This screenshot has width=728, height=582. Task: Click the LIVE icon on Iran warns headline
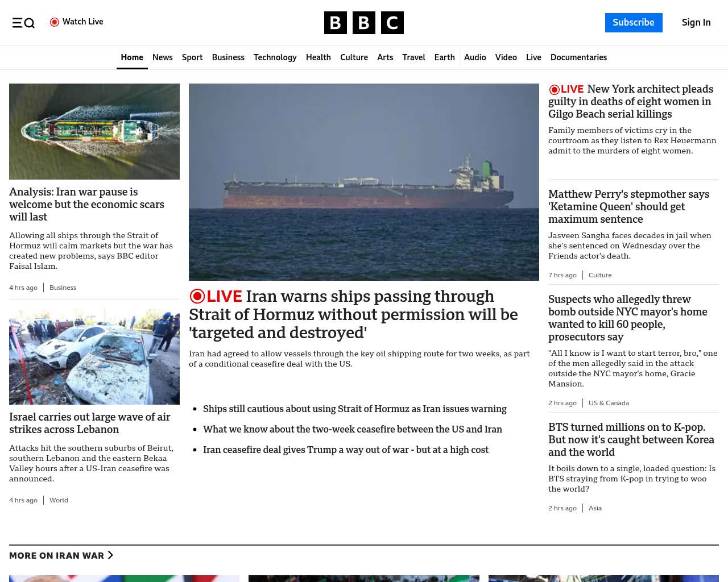pos(216,296)
